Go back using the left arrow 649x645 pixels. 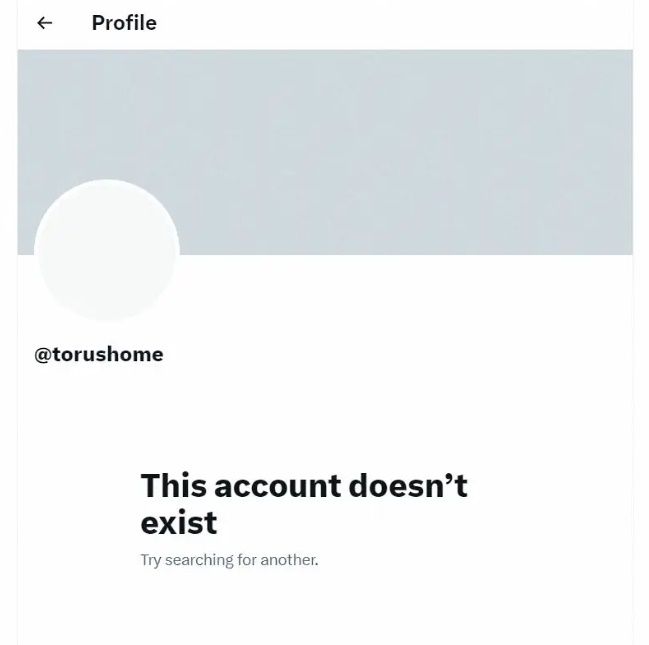pyautogui.click(x=45, y=23)
